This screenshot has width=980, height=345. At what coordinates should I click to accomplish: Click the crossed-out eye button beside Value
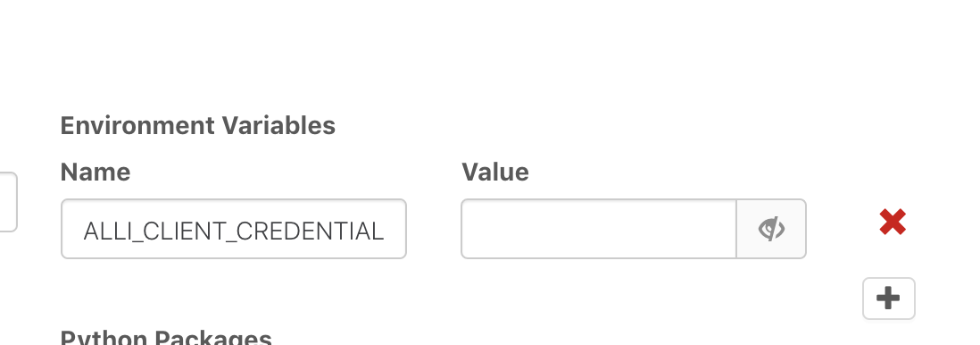[771, 229]
